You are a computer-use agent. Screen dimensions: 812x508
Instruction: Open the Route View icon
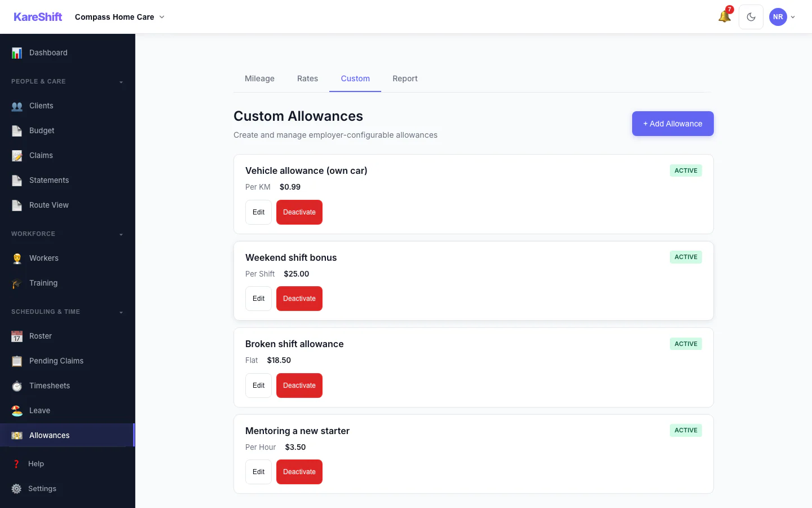pos(17,205)
